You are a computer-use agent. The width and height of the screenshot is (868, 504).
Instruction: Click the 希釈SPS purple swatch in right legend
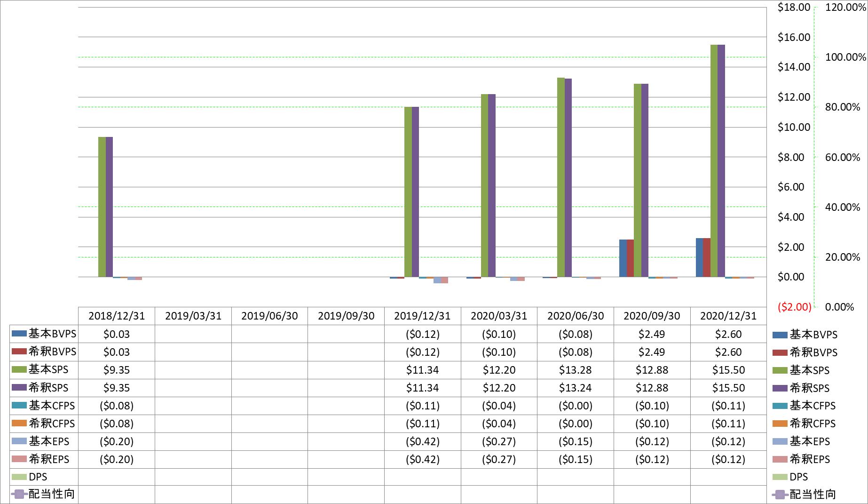click(780, 388)
